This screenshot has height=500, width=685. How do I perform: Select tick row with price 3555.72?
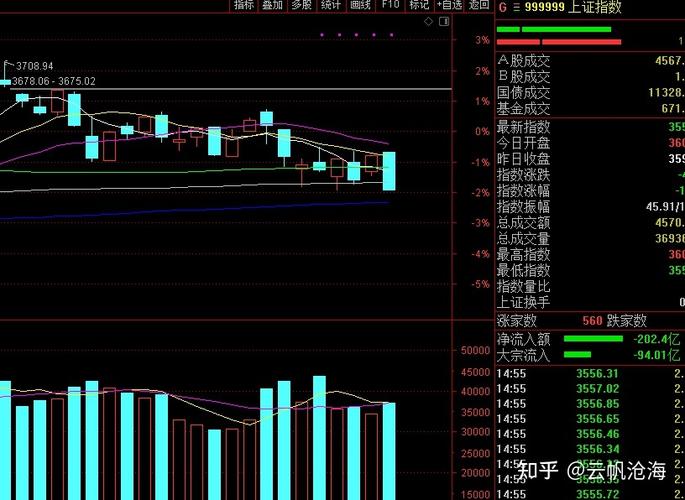(x=591, y=494)
